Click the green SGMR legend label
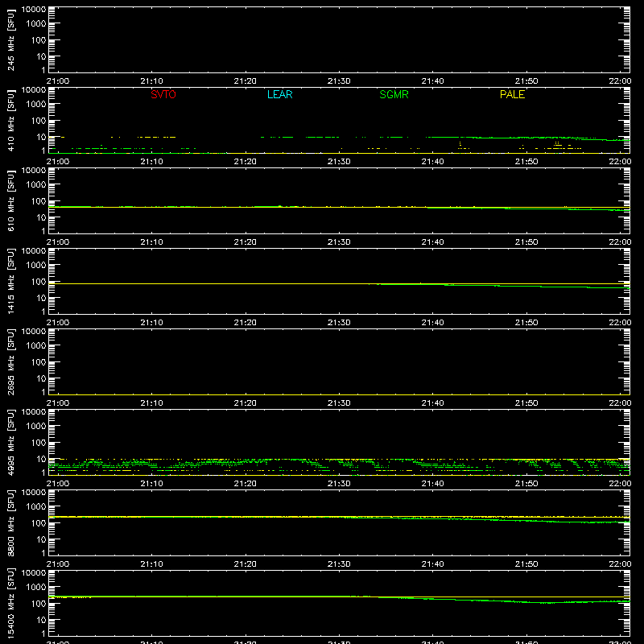Viewport: 644px width, 644px height. coord(394,94)
